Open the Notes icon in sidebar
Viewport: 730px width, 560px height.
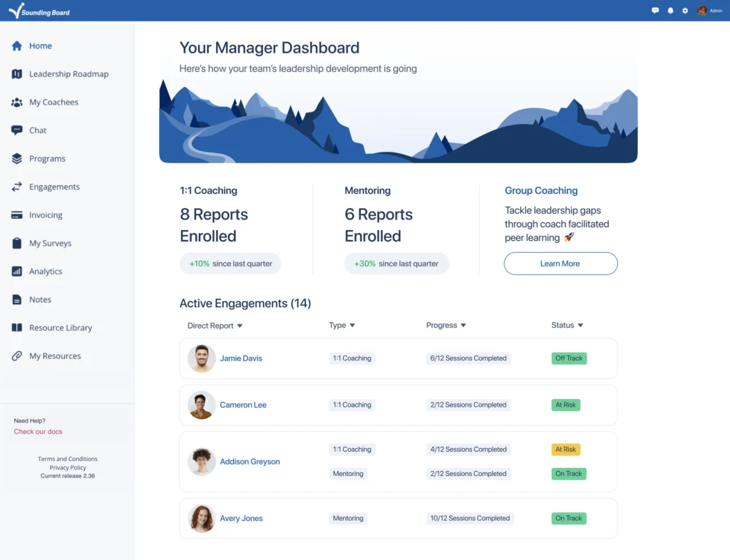tap(18, 299)
